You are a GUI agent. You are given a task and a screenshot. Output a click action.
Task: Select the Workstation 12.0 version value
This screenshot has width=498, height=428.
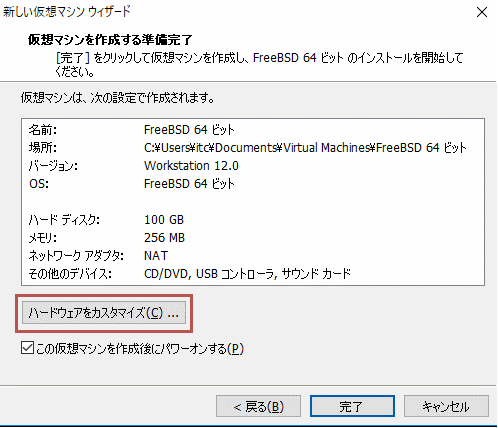191,166
